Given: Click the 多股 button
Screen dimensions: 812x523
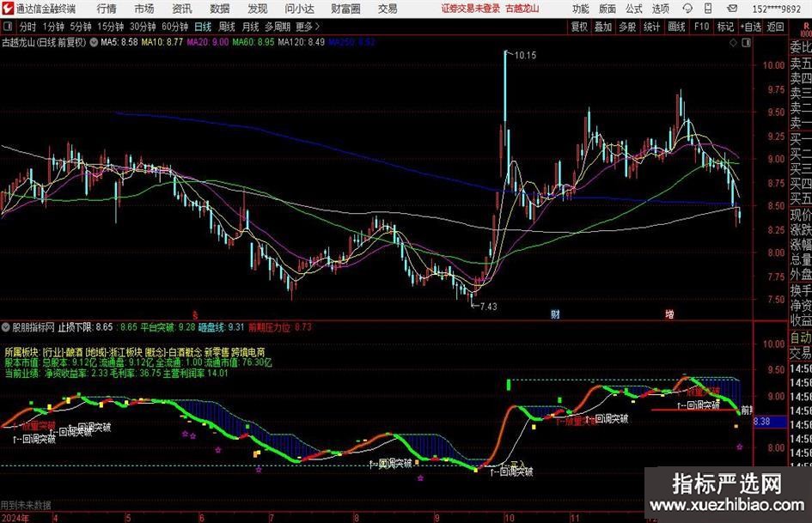Looking at the screenshot, I should click(x=627, y=27).
